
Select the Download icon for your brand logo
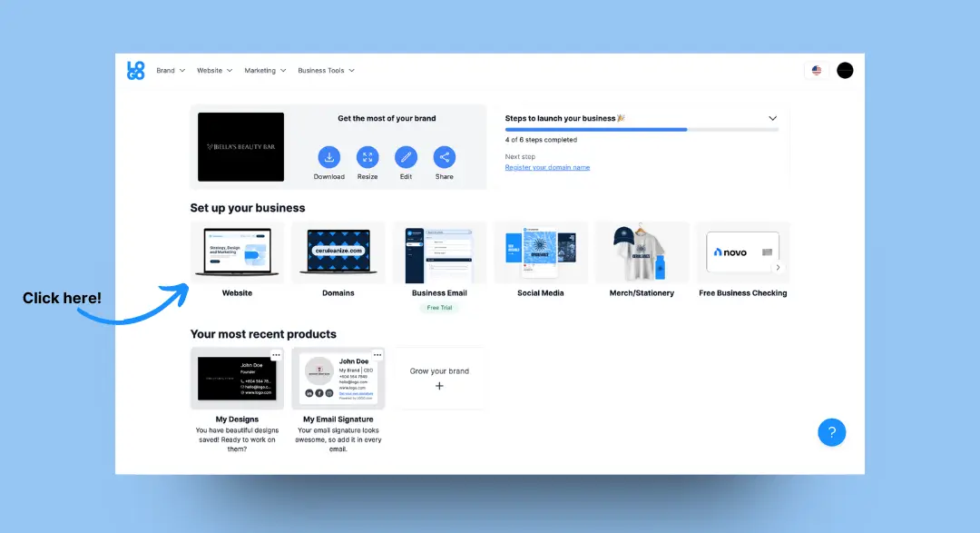[x=329, y=155]
